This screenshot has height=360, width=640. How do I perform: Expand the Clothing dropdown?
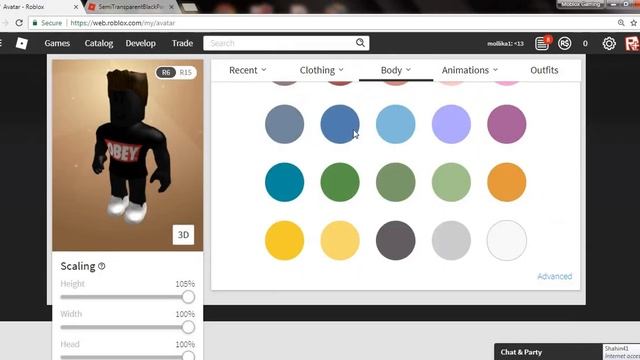pyautogui.click(x=322, y=70)
